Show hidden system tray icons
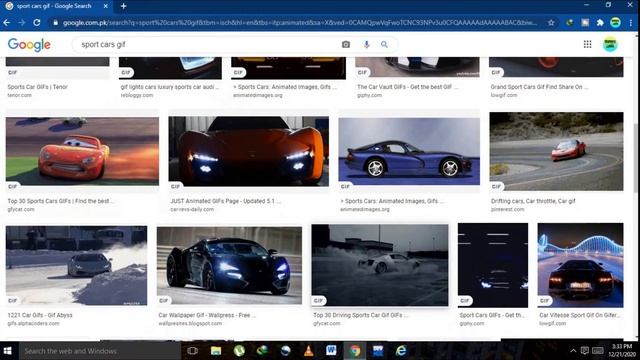This screenshot has height=360, width=640. click(x=573, y=351)
